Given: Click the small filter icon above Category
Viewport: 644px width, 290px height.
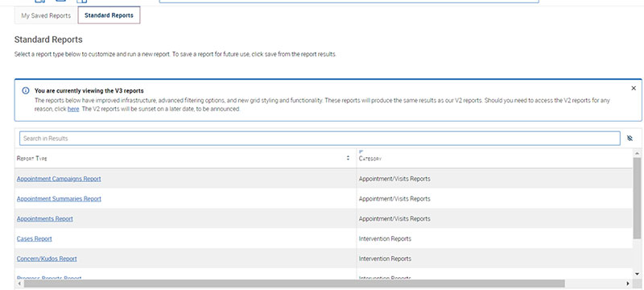Looking at the screenshot, I should tap(361, 152).
